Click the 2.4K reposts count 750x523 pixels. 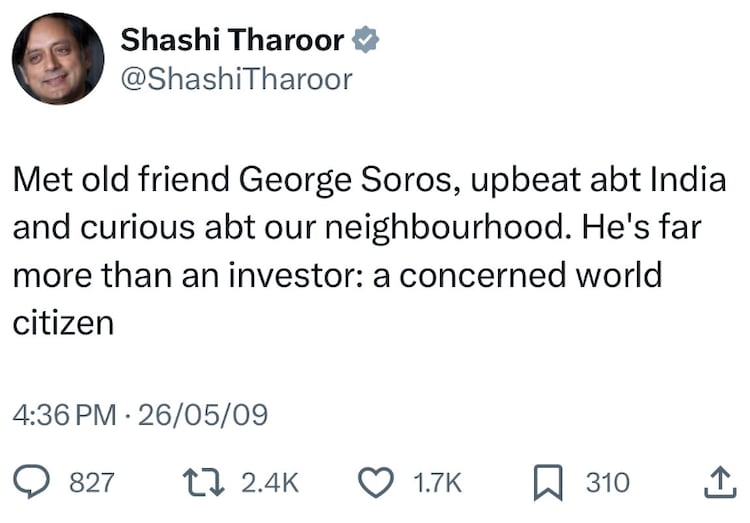point(270,484)
